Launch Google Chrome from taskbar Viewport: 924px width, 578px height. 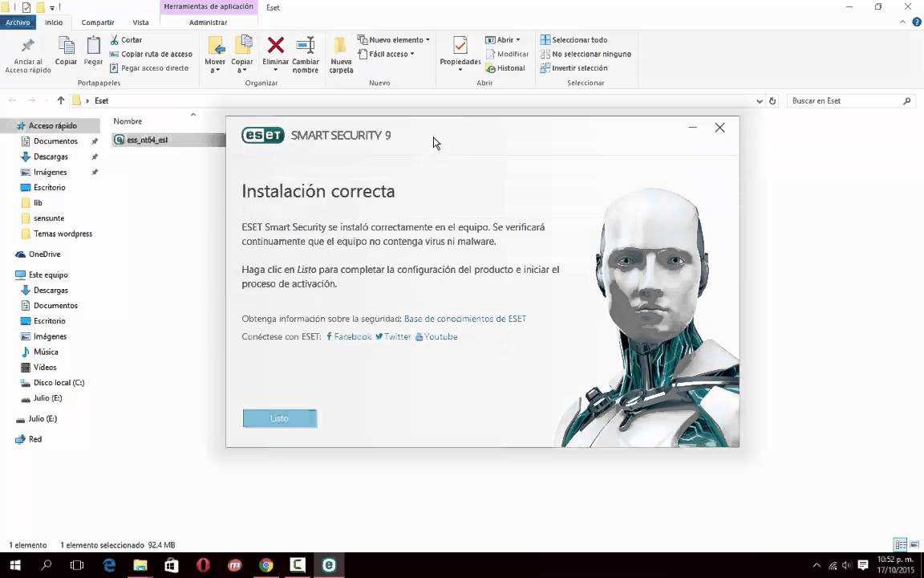click(x=266, y=565)
